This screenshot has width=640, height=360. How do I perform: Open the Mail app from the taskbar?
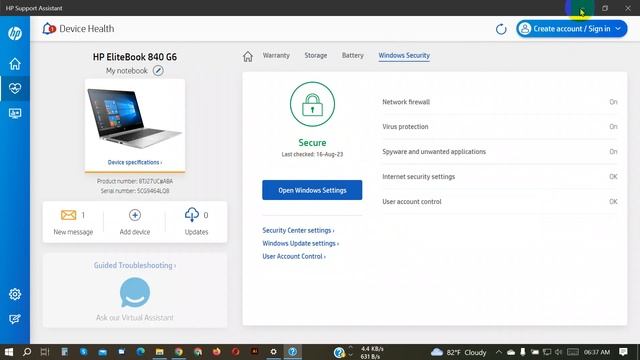102,351
